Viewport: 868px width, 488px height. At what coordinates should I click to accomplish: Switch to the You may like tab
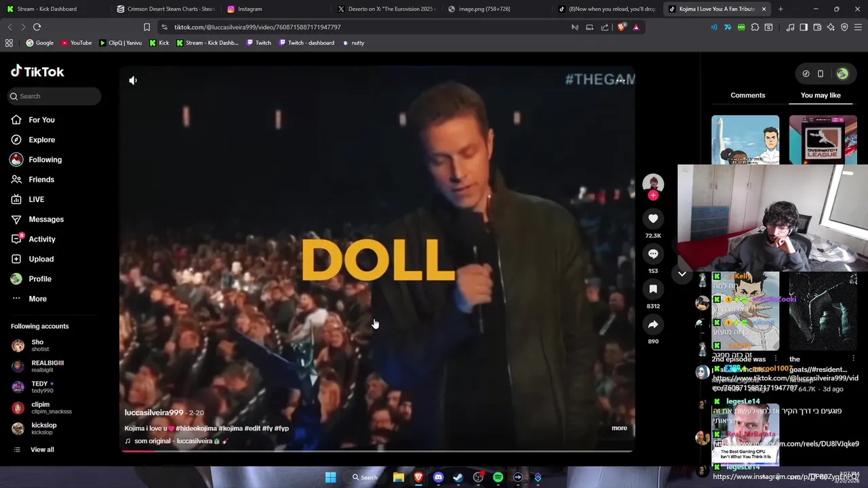click(821, 95)
